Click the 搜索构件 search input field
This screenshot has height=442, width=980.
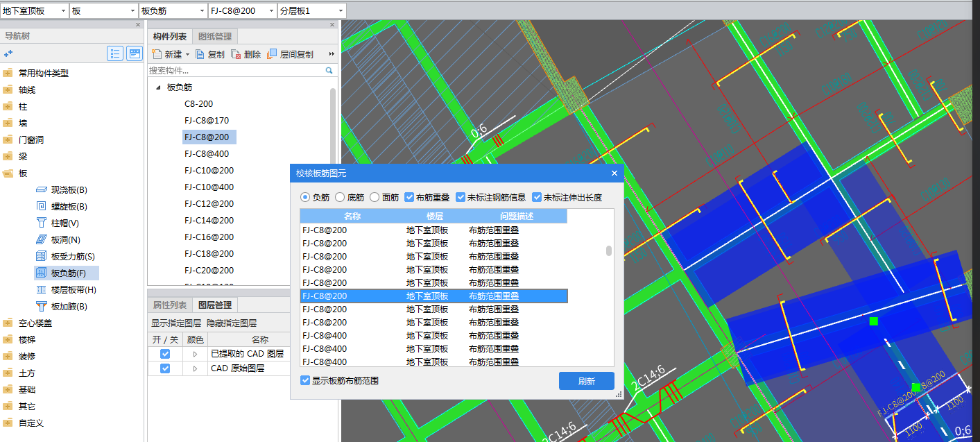tap(236, 71)
